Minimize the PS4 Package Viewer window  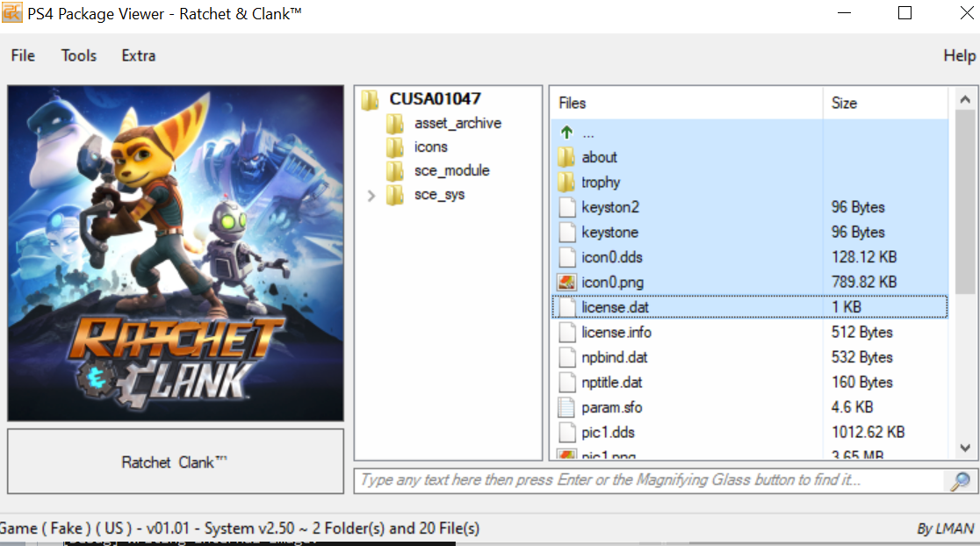(845, 12)
